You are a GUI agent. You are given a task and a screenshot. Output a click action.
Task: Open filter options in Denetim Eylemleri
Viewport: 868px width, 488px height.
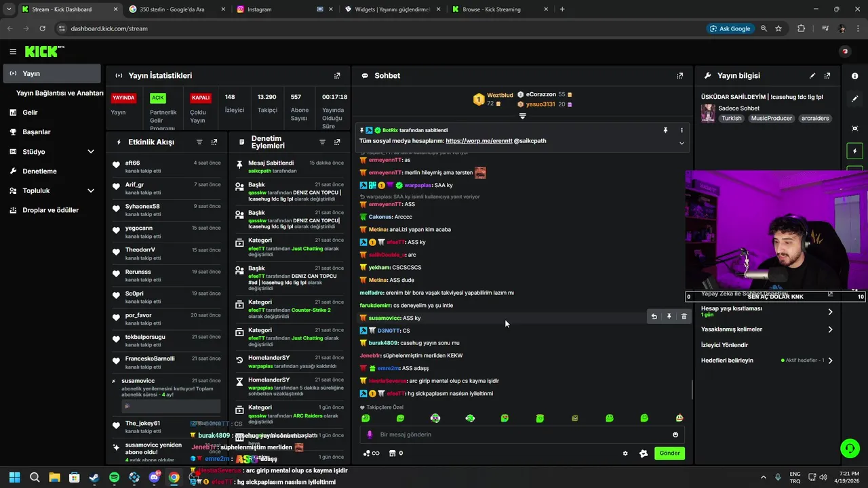(322, 142)
